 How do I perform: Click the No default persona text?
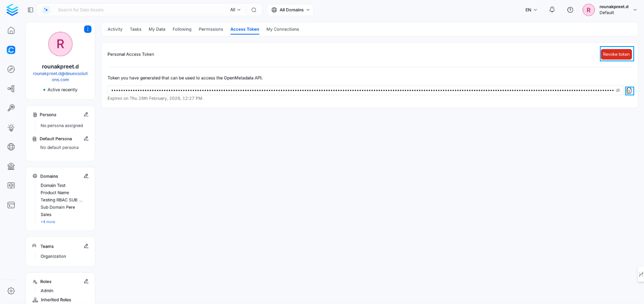pyautogui.click(x=60, y=147)
